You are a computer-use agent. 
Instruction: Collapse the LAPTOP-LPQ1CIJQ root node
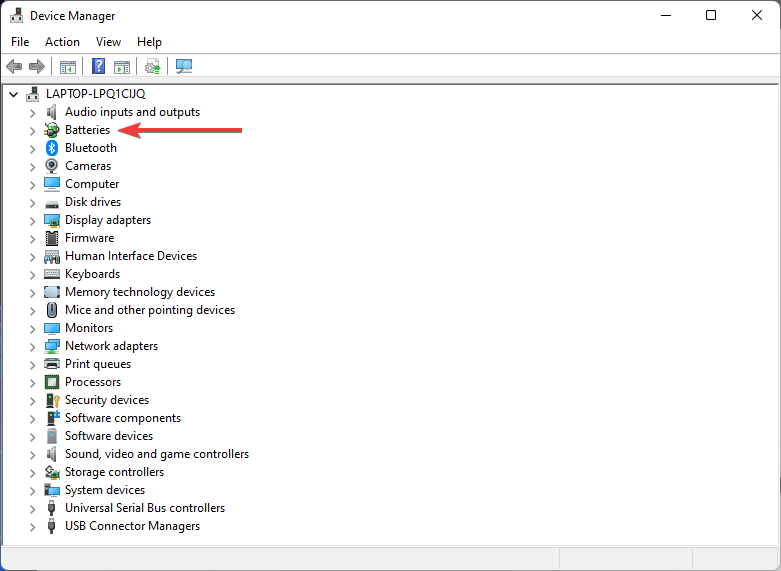(x=13, y=94)
